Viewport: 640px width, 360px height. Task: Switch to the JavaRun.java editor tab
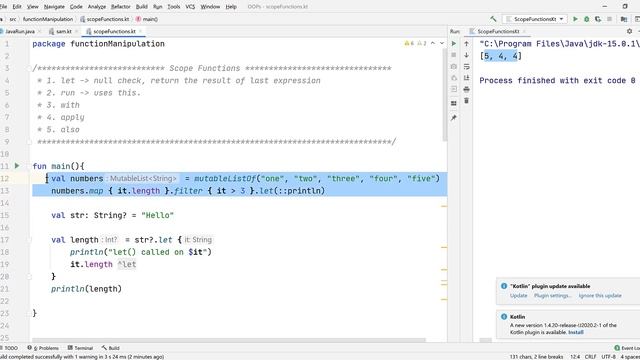(x=20, y=31)
